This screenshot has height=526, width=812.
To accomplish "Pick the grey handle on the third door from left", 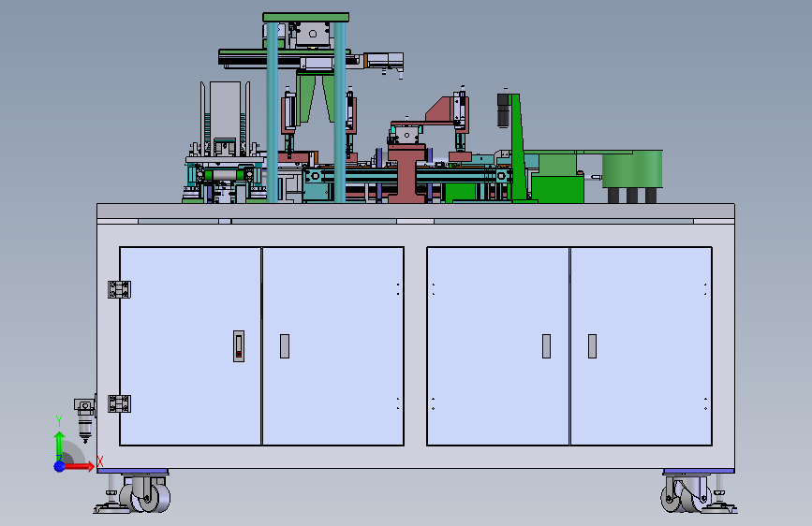I will tap(546, 346).
